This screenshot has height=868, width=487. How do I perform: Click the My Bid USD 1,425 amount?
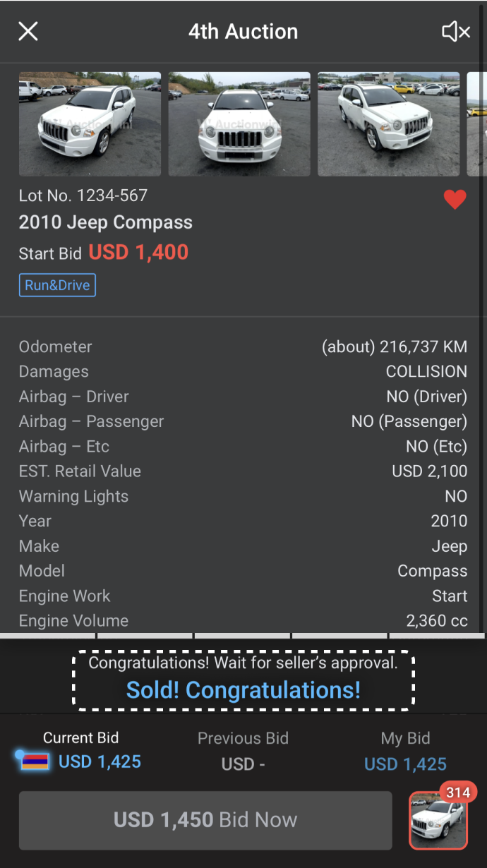405,764
